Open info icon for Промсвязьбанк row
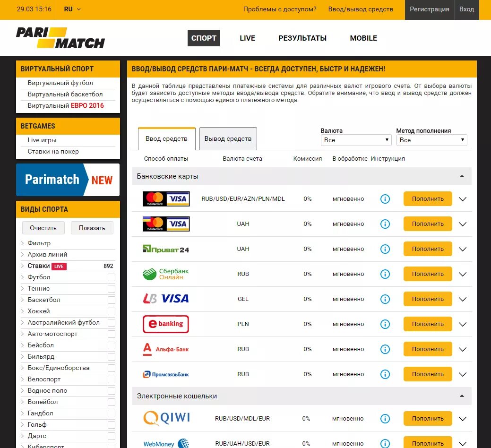This screenshot has width=491, height=448. click(x=385, y=374)
